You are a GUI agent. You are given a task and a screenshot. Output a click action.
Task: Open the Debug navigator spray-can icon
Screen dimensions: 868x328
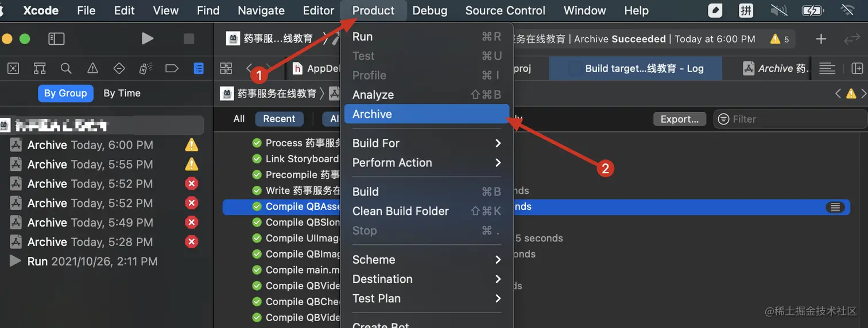tap(145, 69)
